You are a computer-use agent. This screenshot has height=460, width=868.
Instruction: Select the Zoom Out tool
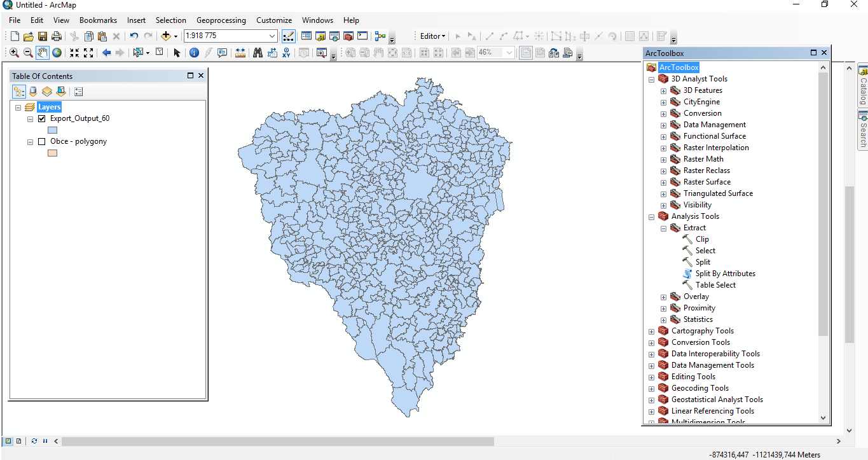[28, 53]
